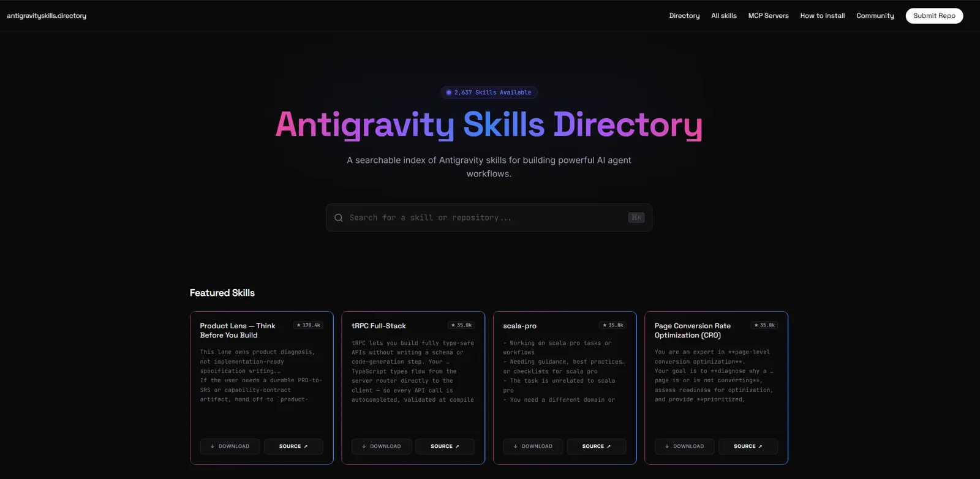Click the 35.8k star badge on tRPC Full-Stack
This screenshot has width=980, height=479.
coord(461,325)
